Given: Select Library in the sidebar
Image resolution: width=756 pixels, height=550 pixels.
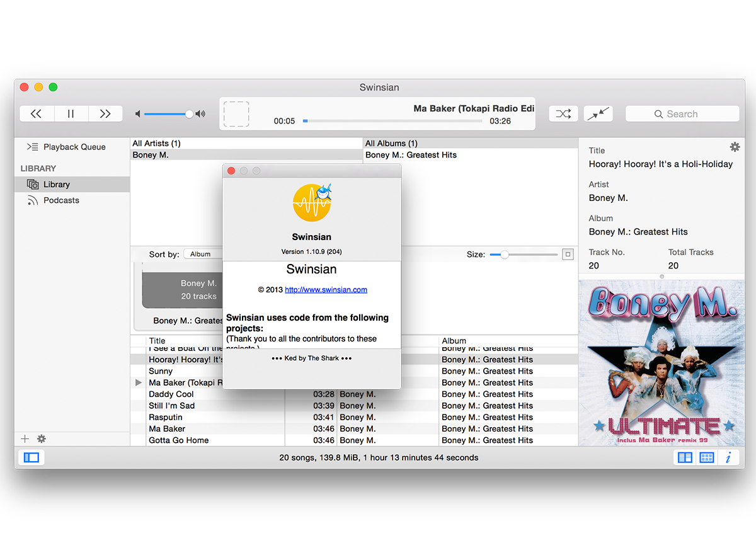Looking at the screenshot, I should (72, 185).
